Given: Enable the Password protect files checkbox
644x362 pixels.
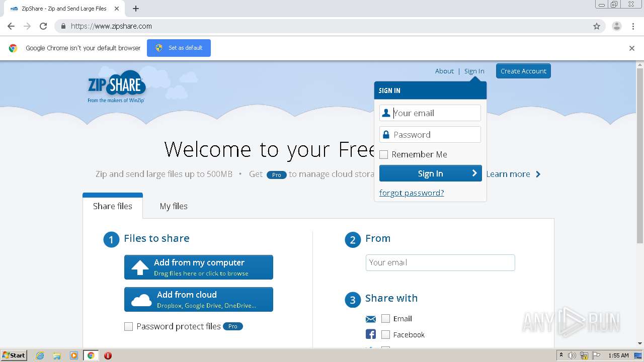Looking at the screenshot, I should (x=129, y=327).
